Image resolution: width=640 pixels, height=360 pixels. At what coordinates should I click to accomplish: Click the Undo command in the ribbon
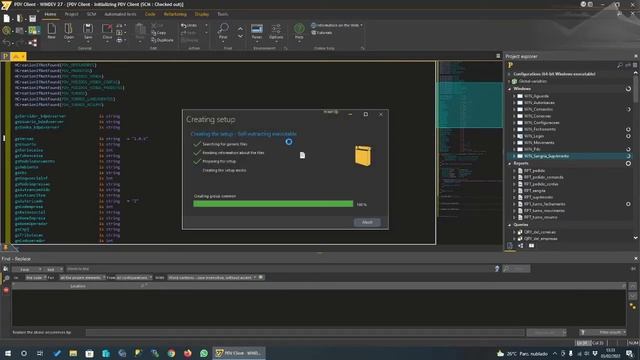[x=189, y=25]
